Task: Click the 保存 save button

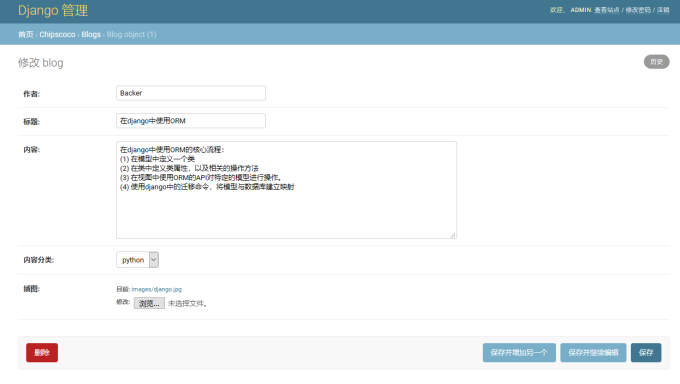Action: click(x=646, y=352)
